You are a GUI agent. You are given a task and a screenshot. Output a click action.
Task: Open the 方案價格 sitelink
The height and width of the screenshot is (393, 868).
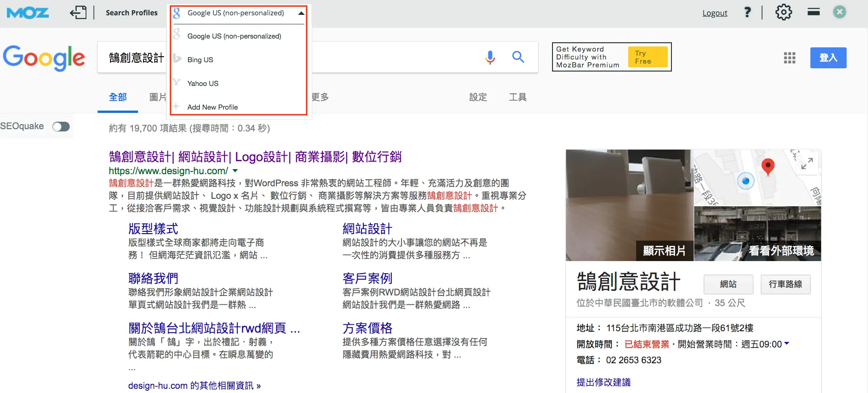click(367, 328)
